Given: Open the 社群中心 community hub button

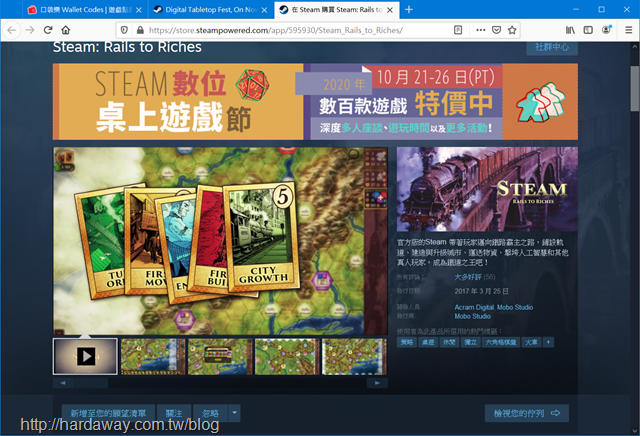Looking at the screenshot, I should [552, 47].
